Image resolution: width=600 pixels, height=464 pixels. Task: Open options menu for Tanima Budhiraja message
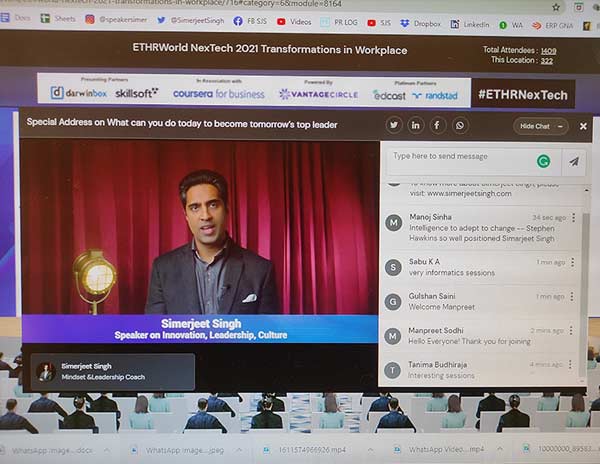click(570, 364)
